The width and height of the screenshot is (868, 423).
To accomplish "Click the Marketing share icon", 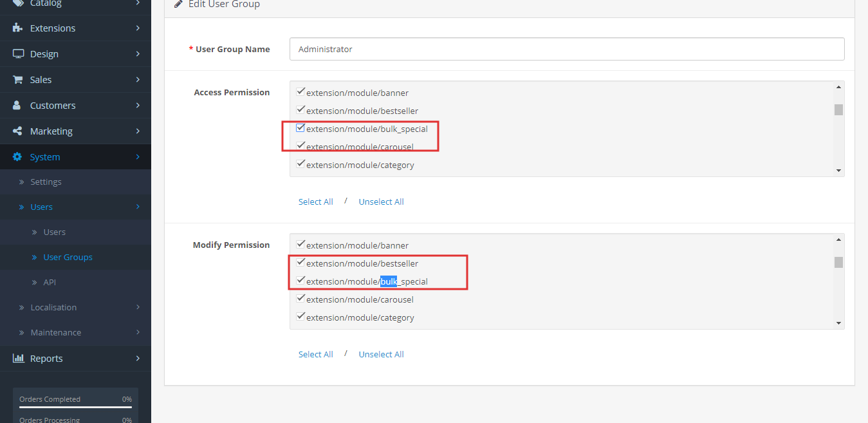I will 18,131.
